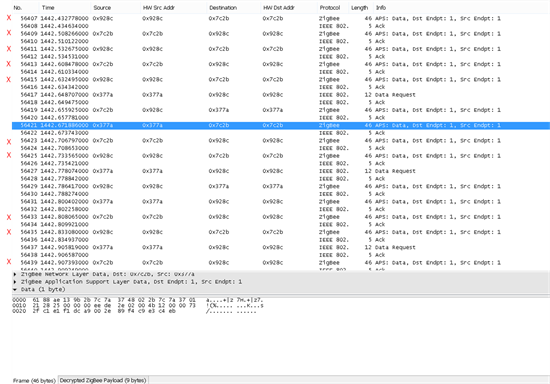Expand the ZigBee Network Layer Data tree node
This screenshot has height=384, width=550.
pos(15,274)
